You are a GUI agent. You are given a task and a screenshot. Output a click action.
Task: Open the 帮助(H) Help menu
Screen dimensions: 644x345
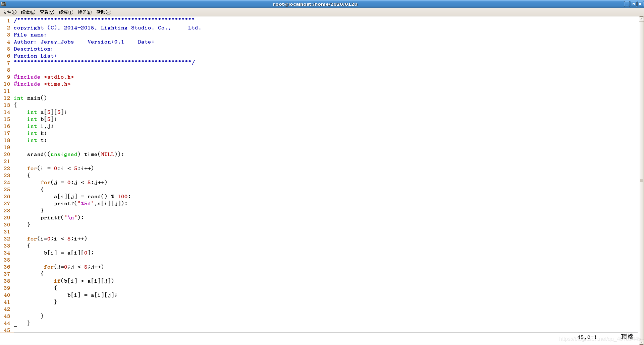click(104, 12)
